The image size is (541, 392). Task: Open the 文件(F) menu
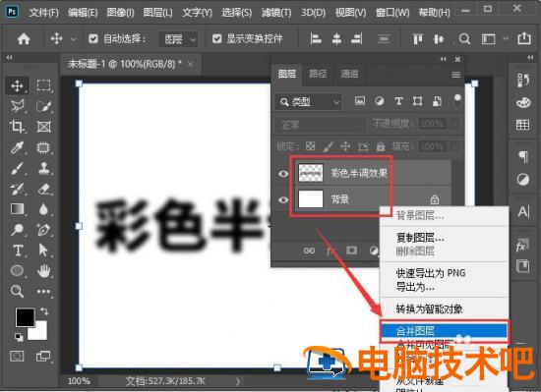[43, 13]
